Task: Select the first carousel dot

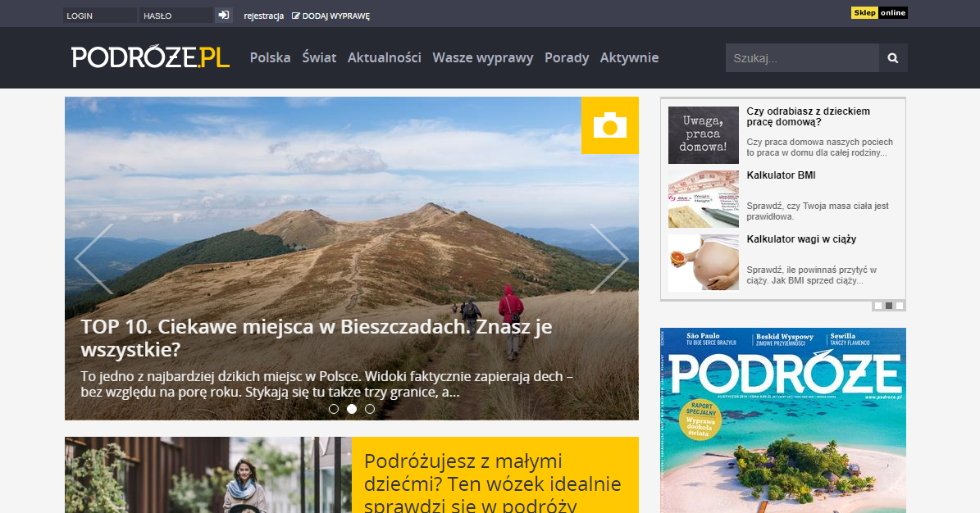Action: pyautogui.click(x=334, y=409)
